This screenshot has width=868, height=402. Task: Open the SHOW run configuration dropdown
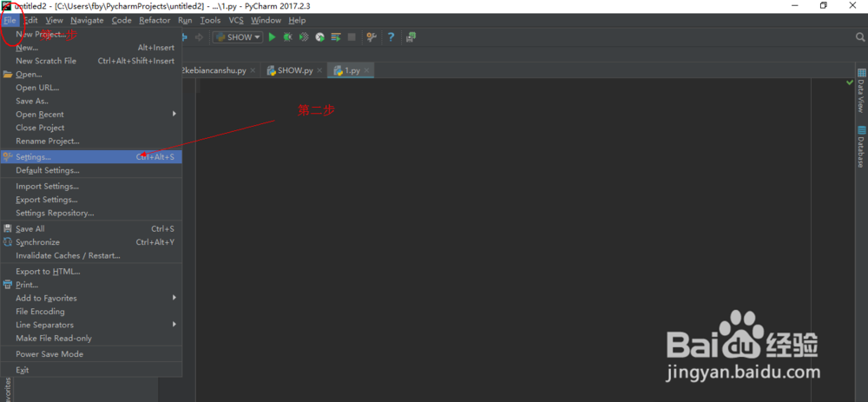(x=238, y=37)
